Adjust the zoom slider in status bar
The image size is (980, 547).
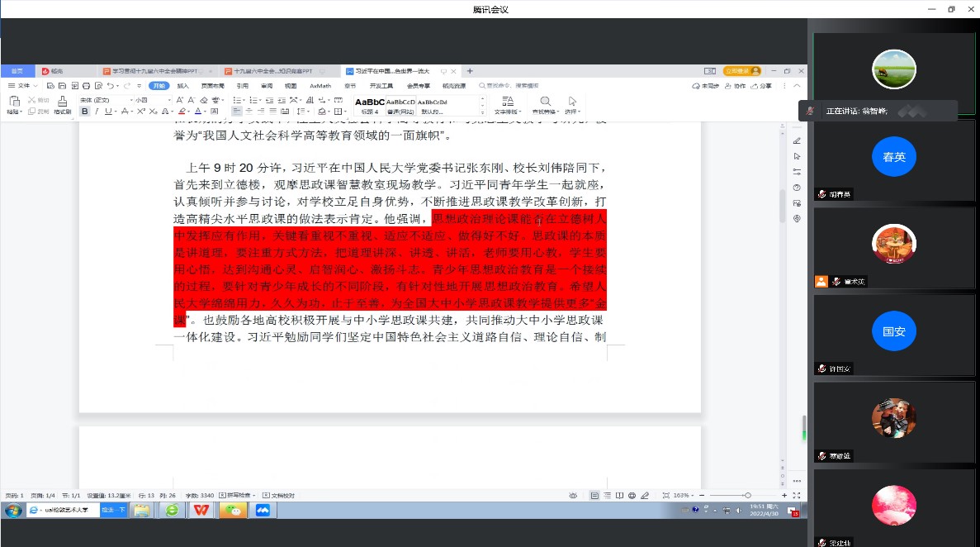coord(747,495)
